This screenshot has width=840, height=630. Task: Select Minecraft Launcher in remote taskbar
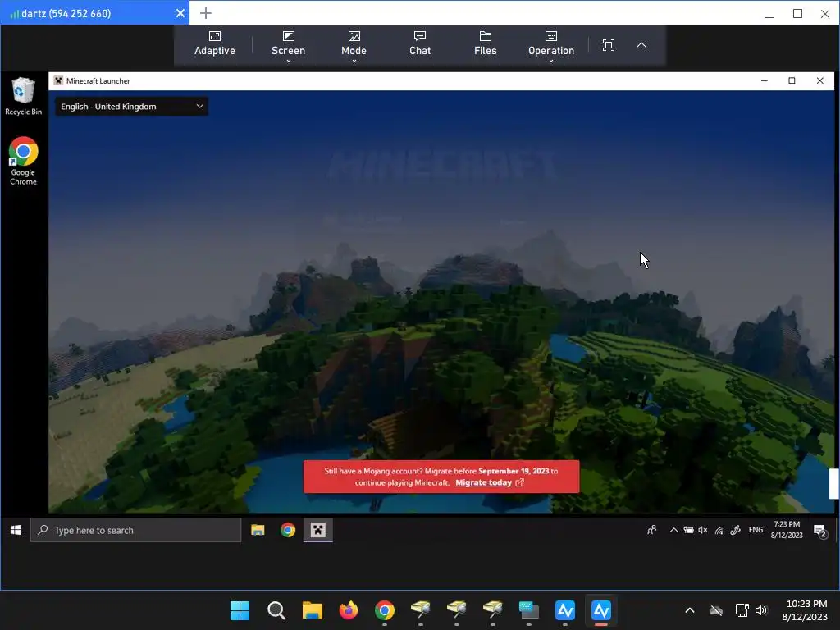318,530
